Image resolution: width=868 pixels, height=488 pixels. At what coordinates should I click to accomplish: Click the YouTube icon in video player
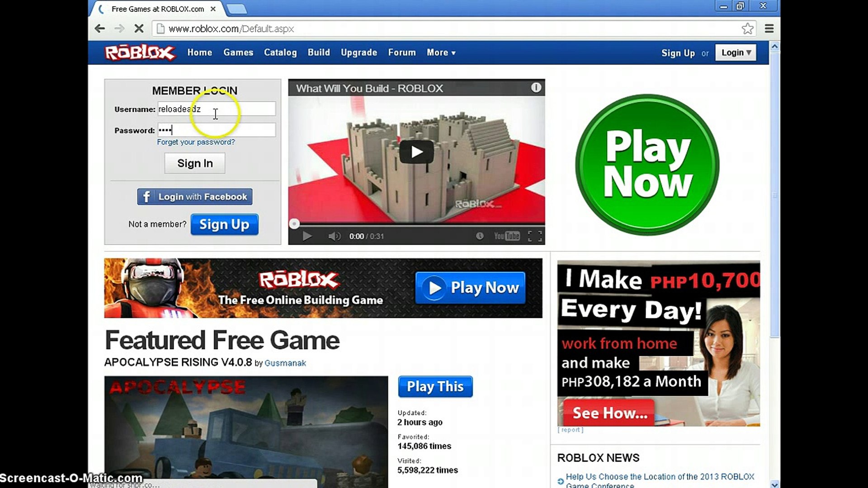[x=505, y=236]
